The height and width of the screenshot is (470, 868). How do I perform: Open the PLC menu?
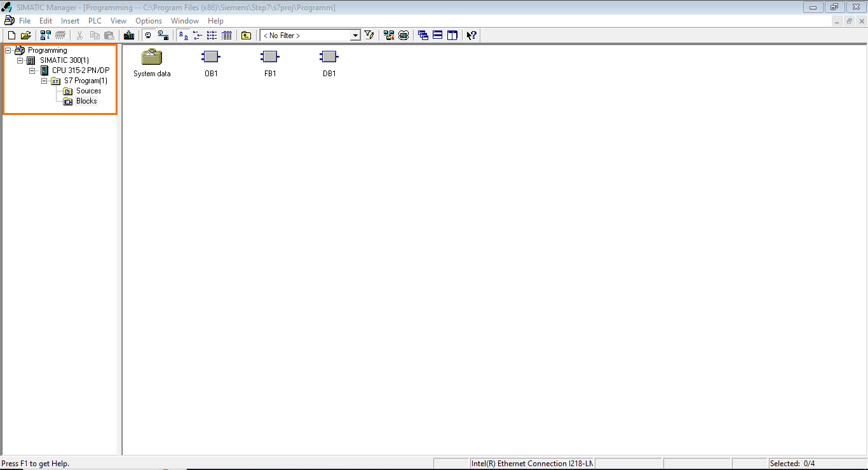[95, 21]
